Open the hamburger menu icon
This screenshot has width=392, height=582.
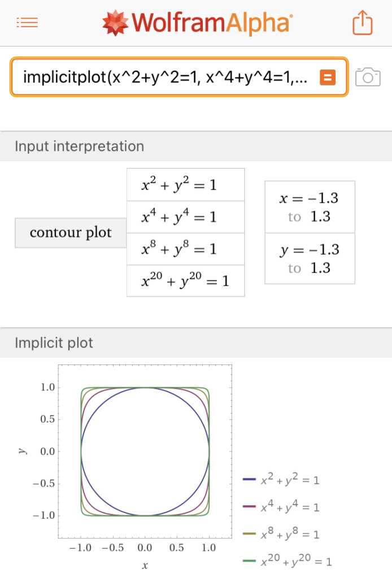click(x=27, y=23)
